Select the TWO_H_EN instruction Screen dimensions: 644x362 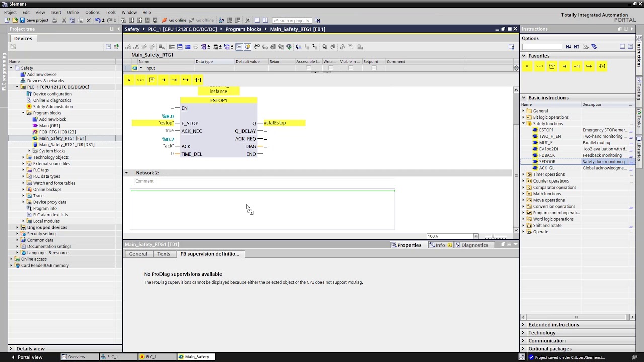550,136
